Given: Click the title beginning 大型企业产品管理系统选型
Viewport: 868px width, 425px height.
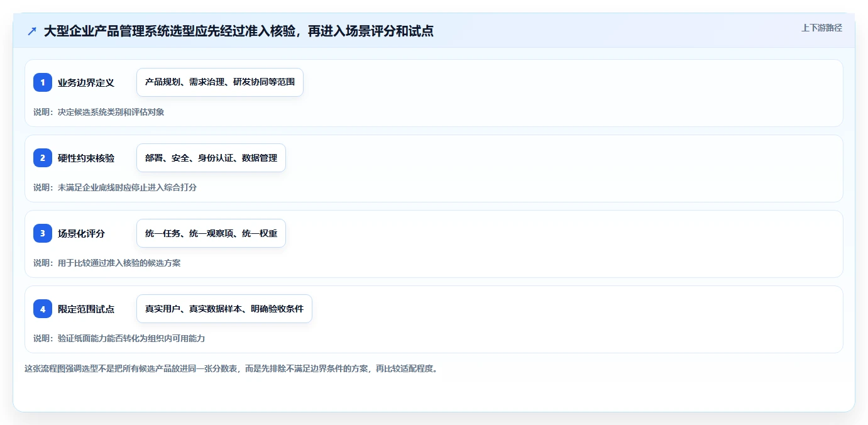Looking at the screenshot, I should 239,31.
